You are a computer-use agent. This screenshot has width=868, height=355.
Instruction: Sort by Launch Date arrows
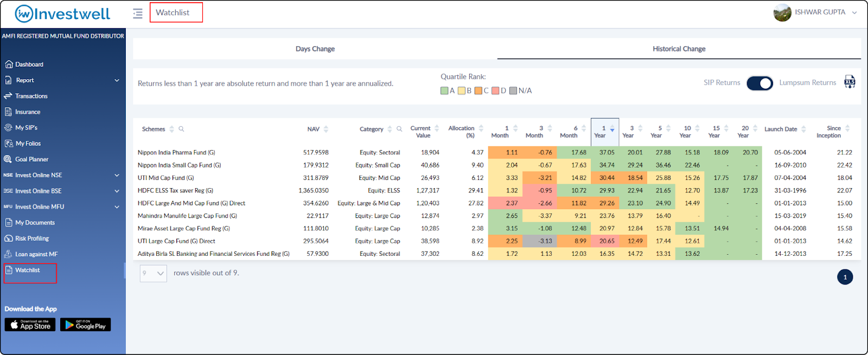pyautogui.click(x=803, y=129)
